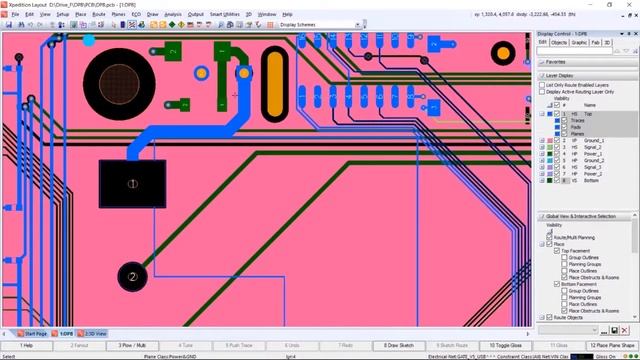Expand the Power_1 layer node

[542, 154]
